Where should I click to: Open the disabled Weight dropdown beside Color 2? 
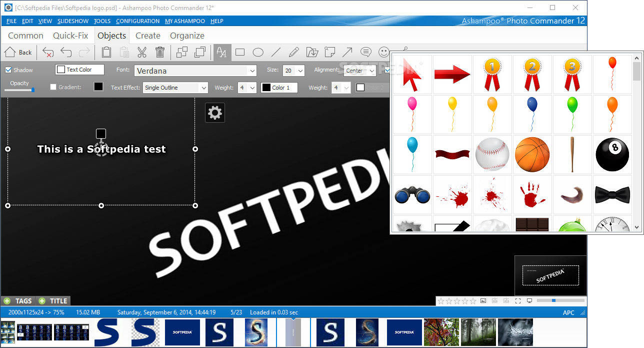(341, 88)
